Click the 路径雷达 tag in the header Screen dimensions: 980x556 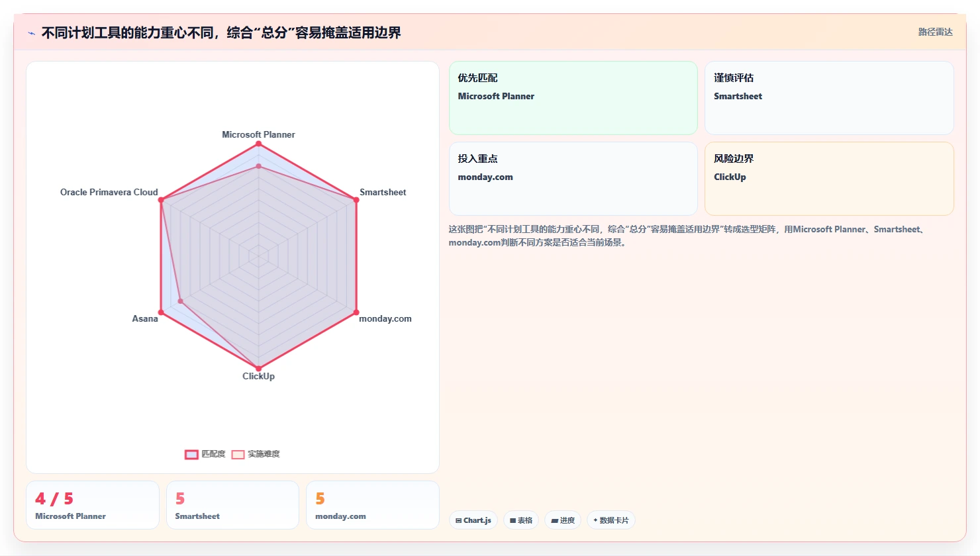tap(935, 32)
